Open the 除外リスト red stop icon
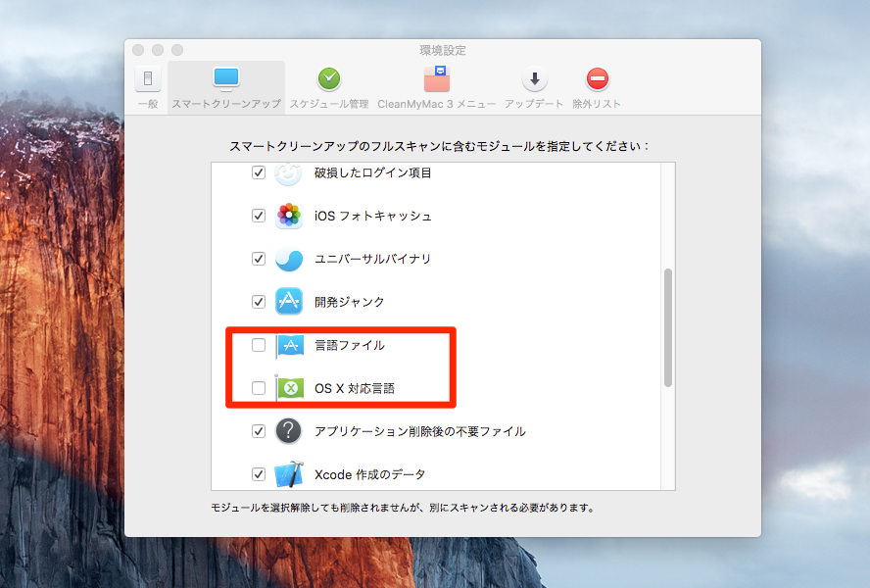870x588 pixels. (597, 78)
